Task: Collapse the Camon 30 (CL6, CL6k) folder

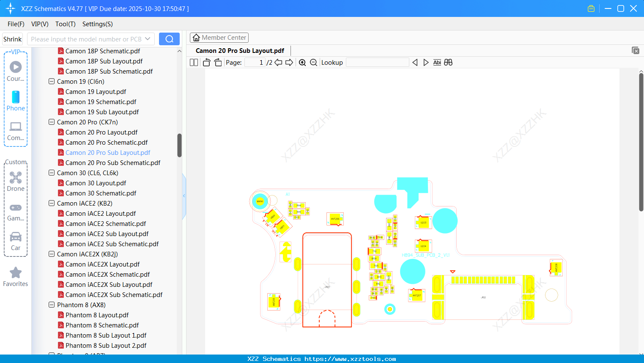Action: point(52,173)
